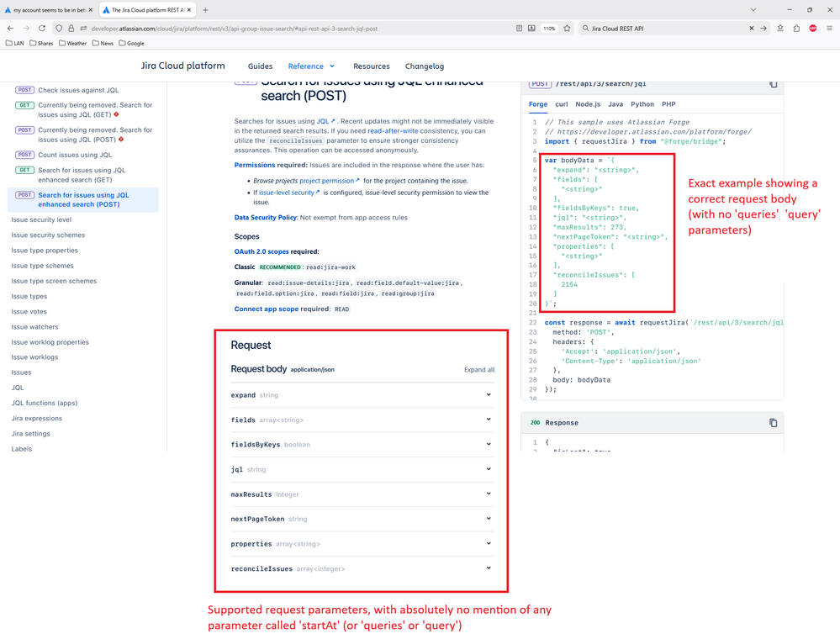Close the 'my account seems to be' tab
Screen dimensions: 840x639
click(91, 9)
